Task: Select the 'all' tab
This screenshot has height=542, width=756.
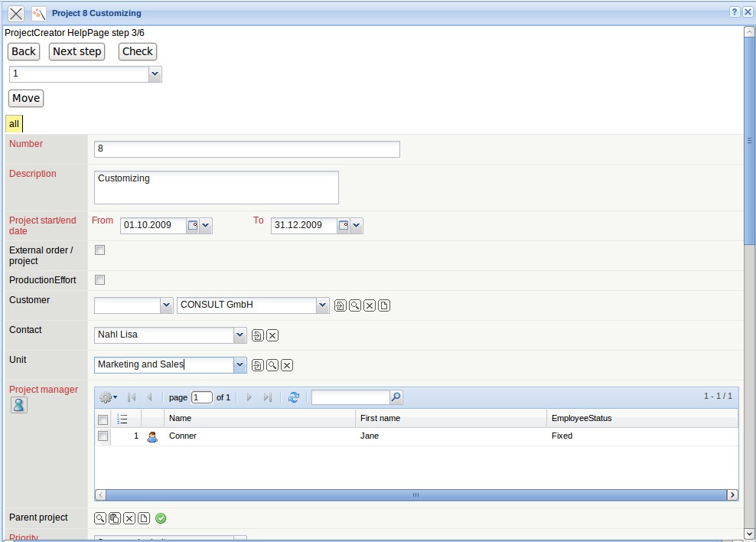Action: click(x=15, y=123)
